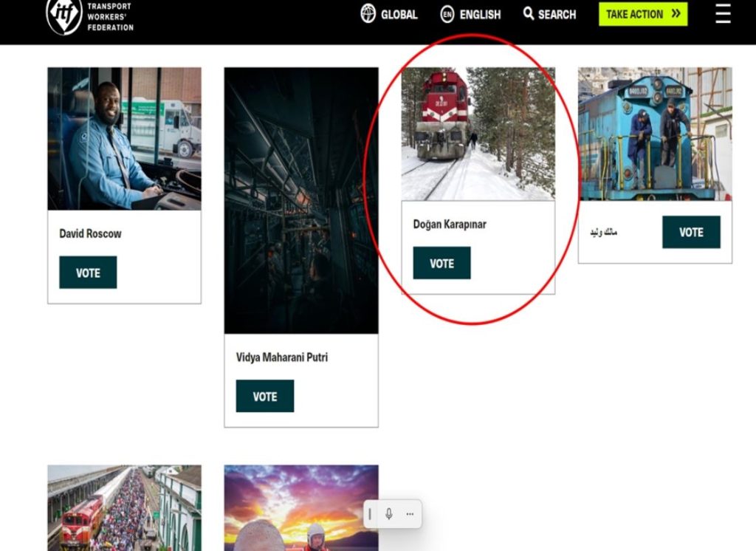Open the three-dots more options on floating toolbar
756x551 pixels.
410,514
